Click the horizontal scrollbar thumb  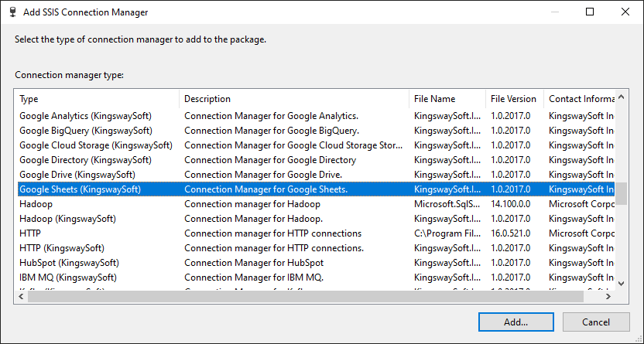click(x=306, y=296)
